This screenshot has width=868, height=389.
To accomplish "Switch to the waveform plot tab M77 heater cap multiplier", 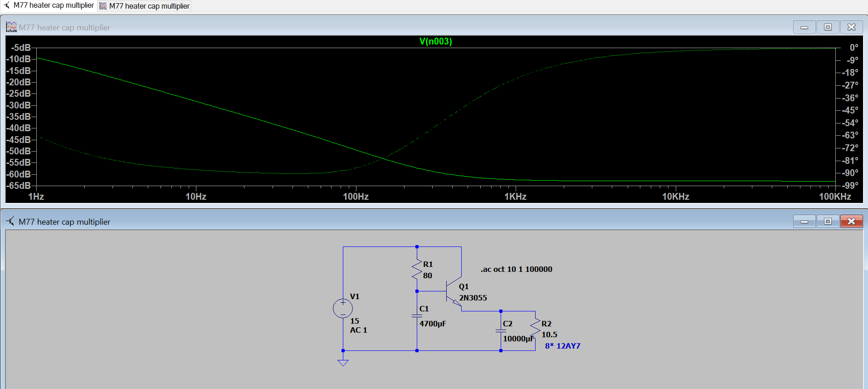I will [145, 6].
